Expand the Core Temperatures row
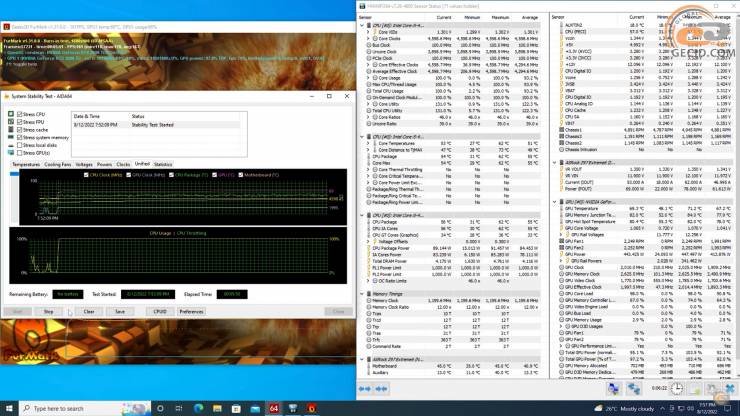The image size is (740, 416). coord(368,143)
